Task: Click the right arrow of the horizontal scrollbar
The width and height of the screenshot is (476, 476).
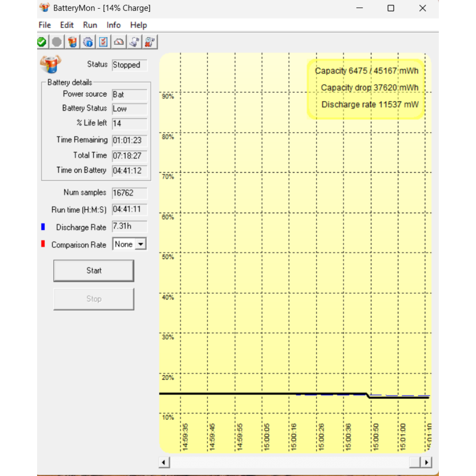Action: 426,462
